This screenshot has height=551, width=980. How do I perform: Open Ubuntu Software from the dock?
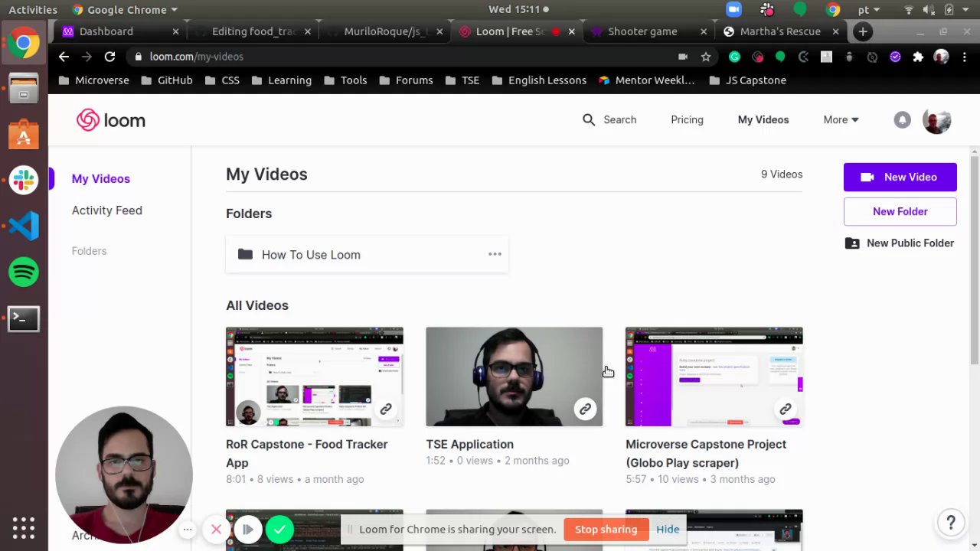click(x=24, y=134)
